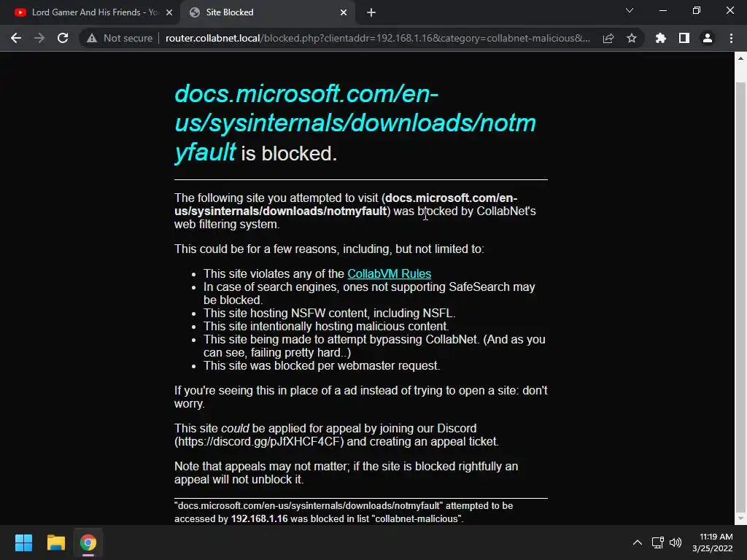Bookmark this page with the star icon
This screenshot has height=560, width=747.
(632, 38)
